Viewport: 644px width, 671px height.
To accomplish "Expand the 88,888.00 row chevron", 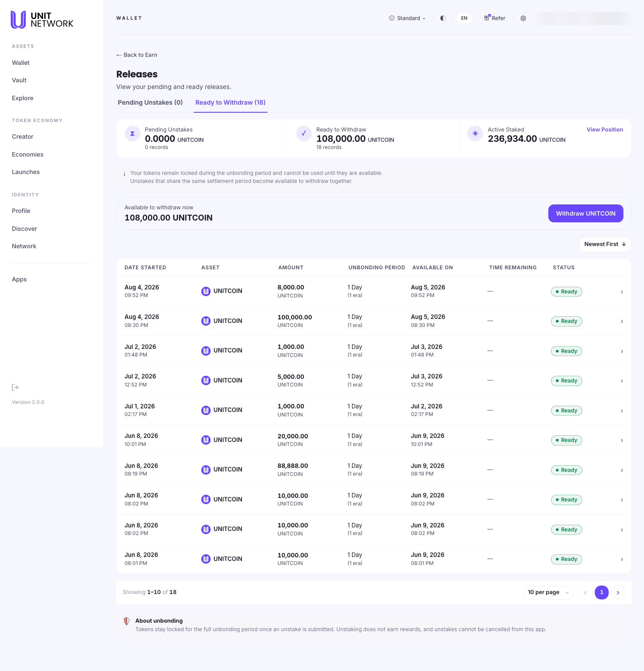I will 622,470.
